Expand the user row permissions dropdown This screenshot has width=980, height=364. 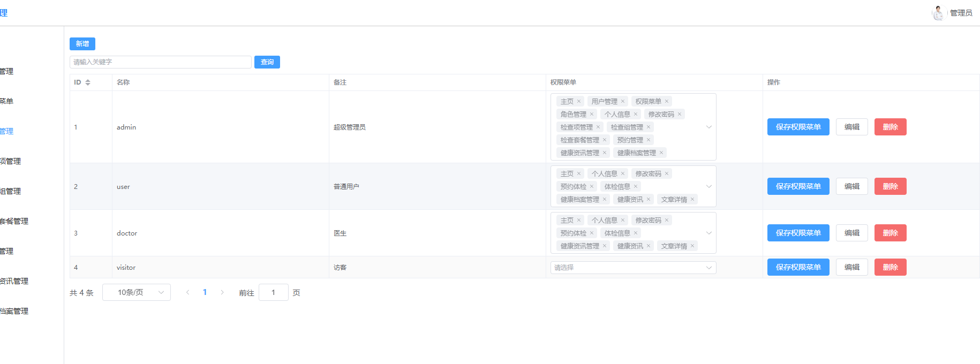(x=708, y=186)
